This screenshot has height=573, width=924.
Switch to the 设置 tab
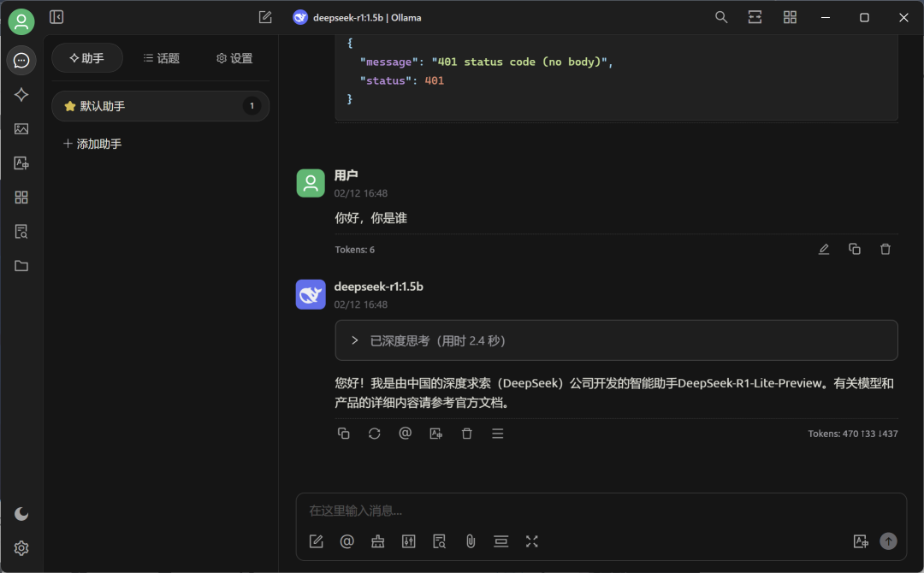click(234, 57)
